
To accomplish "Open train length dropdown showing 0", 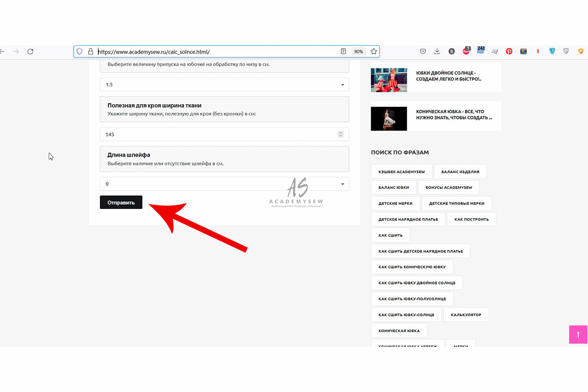I will point(225,184).
